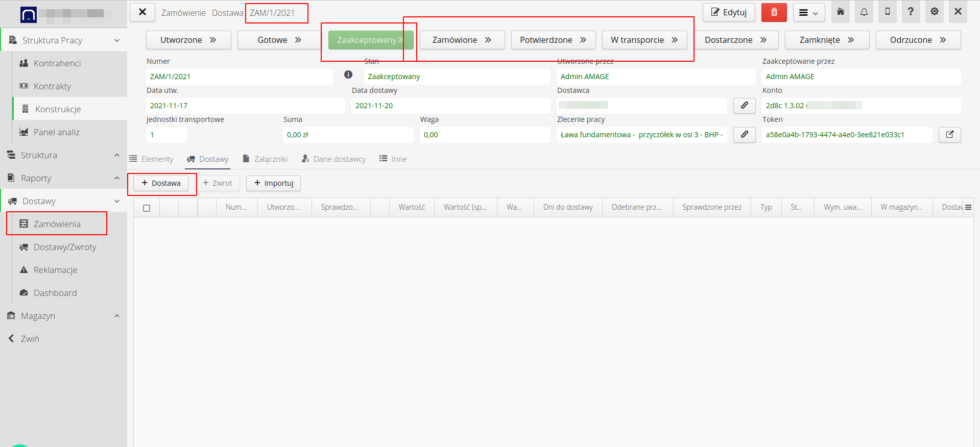Expand the Raporty sidebar section
Screen dimensions: 980x447
pyautogui.click(x=116, y=178)
